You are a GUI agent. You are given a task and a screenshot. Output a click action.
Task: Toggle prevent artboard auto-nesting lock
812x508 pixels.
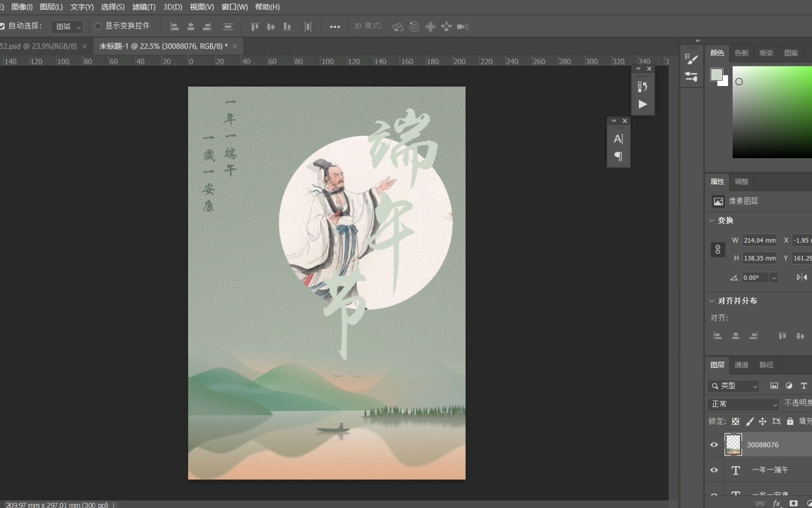coord(776,421)
